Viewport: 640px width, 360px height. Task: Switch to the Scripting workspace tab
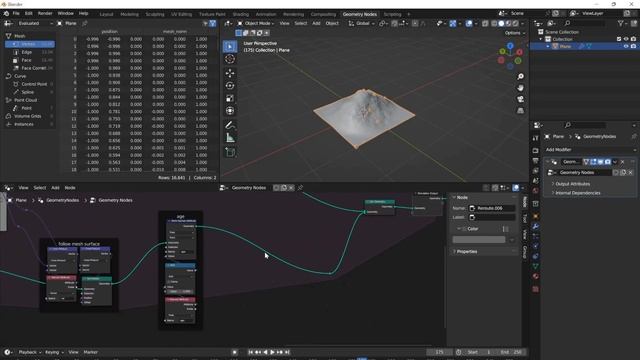[x=392, y=14]
